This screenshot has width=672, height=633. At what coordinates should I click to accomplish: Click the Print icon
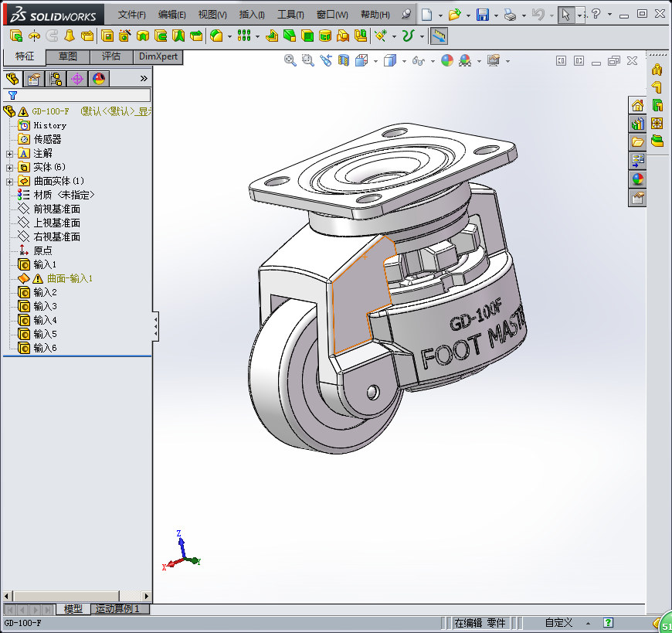(x=510, y=15)
